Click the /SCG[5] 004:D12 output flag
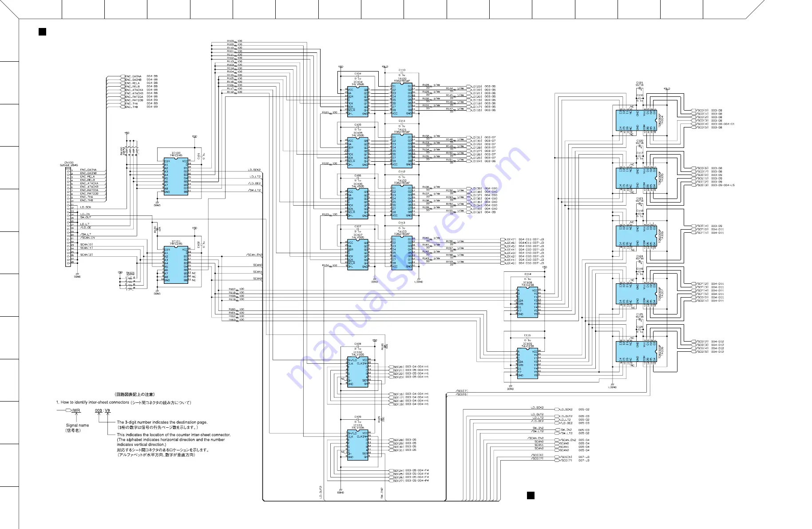The image size is (812, 529). pos(708,352)
